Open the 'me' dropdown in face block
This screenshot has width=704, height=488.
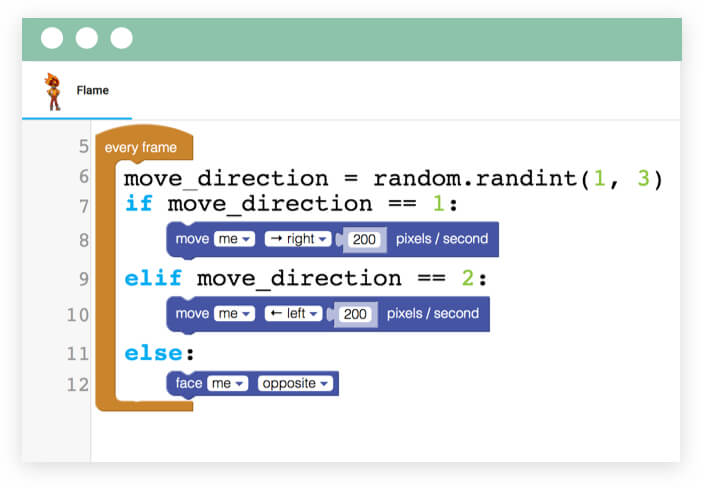(227, 384)
